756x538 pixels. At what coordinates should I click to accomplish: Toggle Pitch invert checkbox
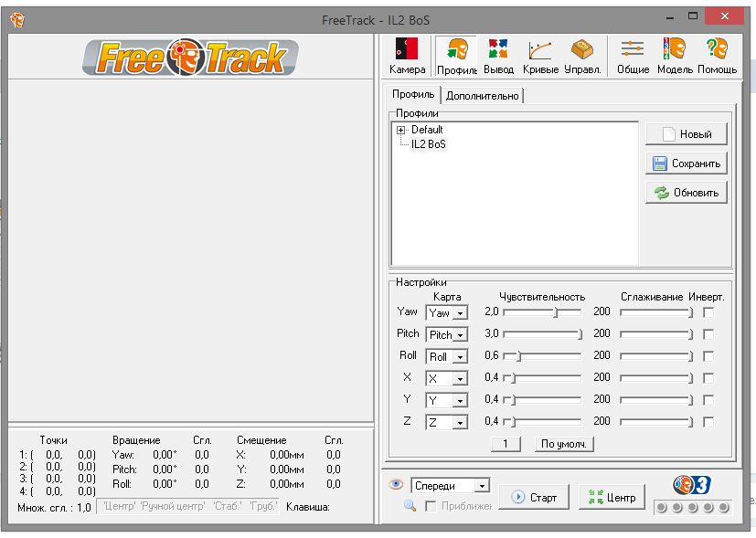tap(708, 333)
